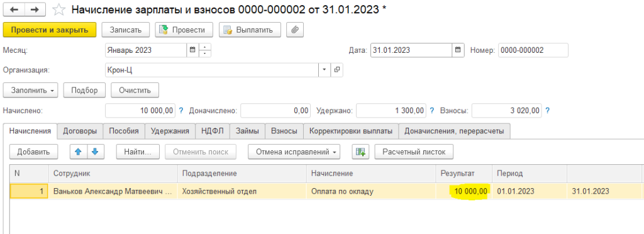The image size is (644, 234).
Task: Click the Подбор button
Action: (84, 91)
